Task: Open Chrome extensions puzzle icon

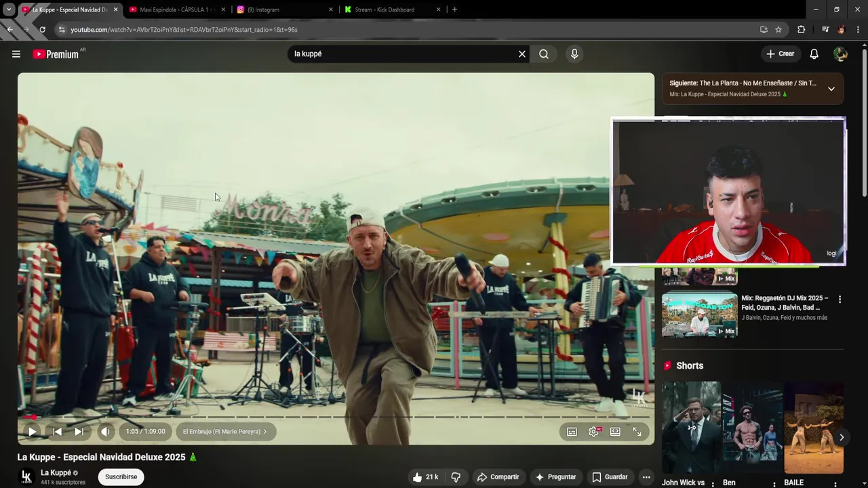Action: tap(801, 30)
